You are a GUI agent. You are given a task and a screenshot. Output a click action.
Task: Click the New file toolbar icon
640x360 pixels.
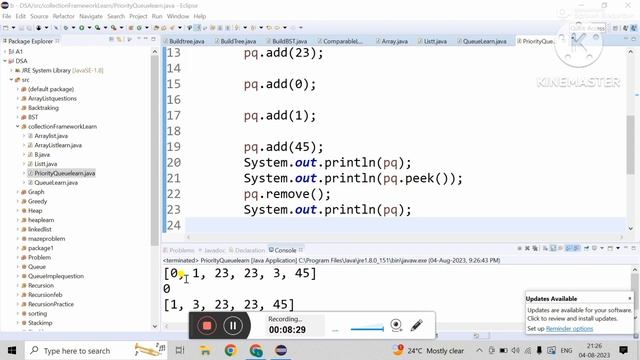coord(6,28)
